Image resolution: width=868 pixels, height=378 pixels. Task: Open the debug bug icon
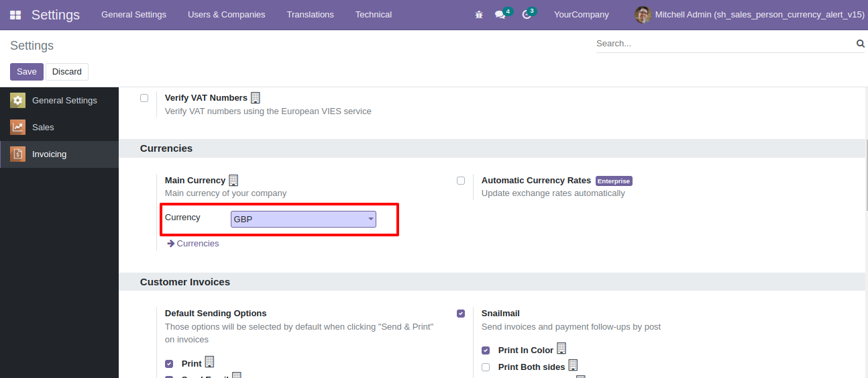[479, 15]
